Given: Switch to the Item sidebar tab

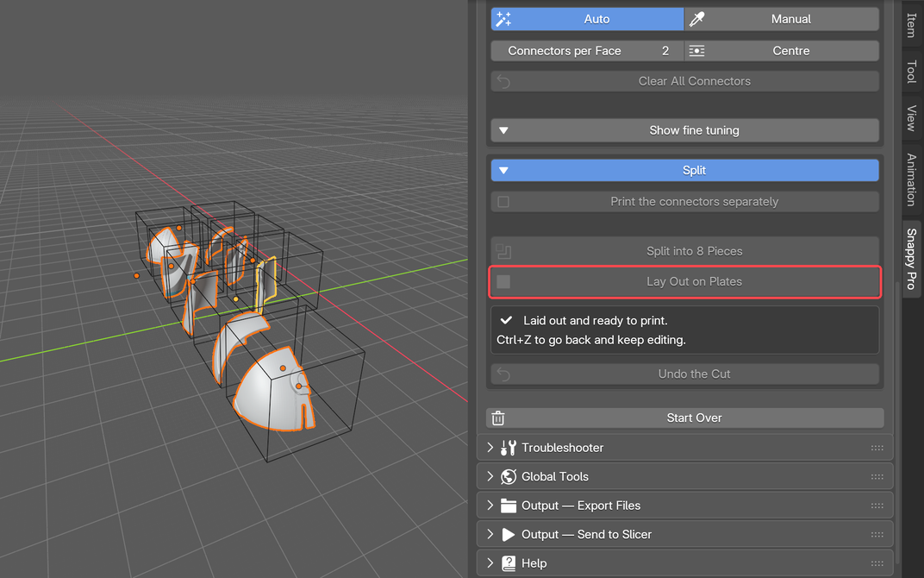Looking at the screenshot, I should pyautogui.click(x=912, y=25).
